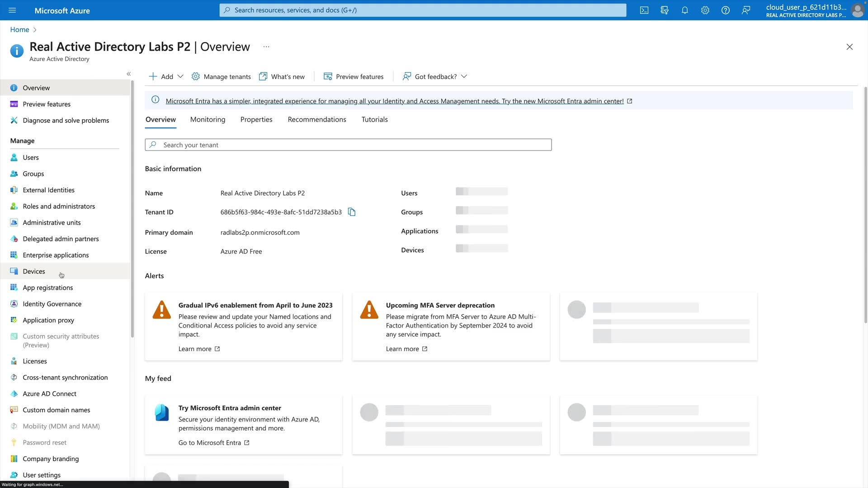Click the help question mark icon
Image resolution: width=868 pixels, height=488 pixels.
[x=725, y=10]
